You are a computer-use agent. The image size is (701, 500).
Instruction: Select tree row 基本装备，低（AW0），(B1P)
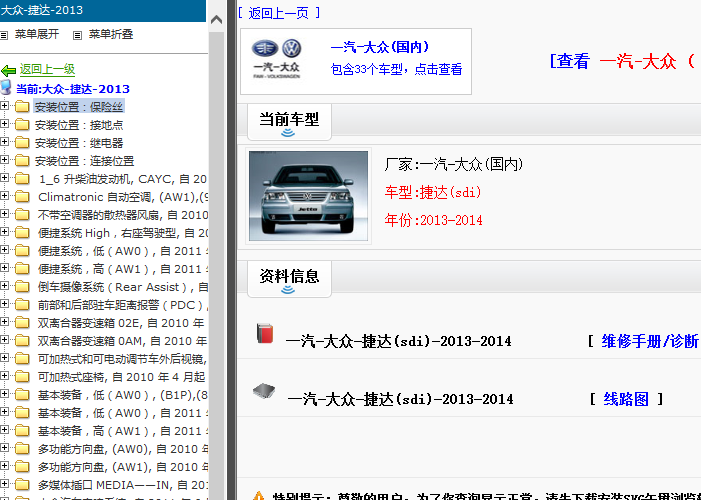123,395
